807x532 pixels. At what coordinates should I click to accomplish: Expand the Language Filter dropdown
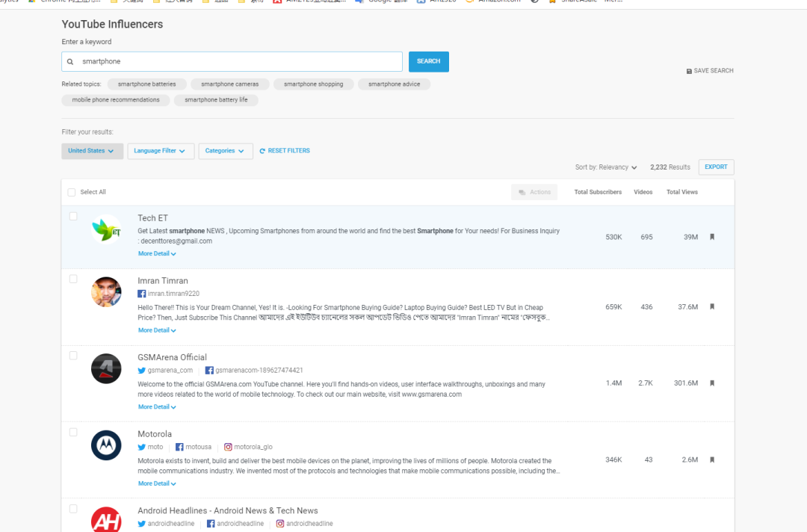tap(160, 151)
